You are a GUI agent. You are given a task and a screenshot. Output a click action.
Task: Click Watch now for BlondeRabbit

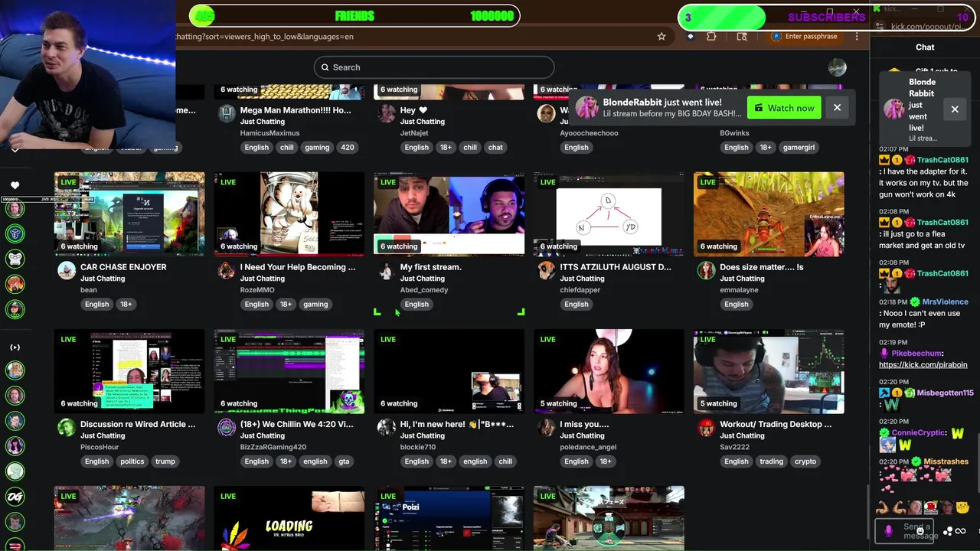pos(784,108)
